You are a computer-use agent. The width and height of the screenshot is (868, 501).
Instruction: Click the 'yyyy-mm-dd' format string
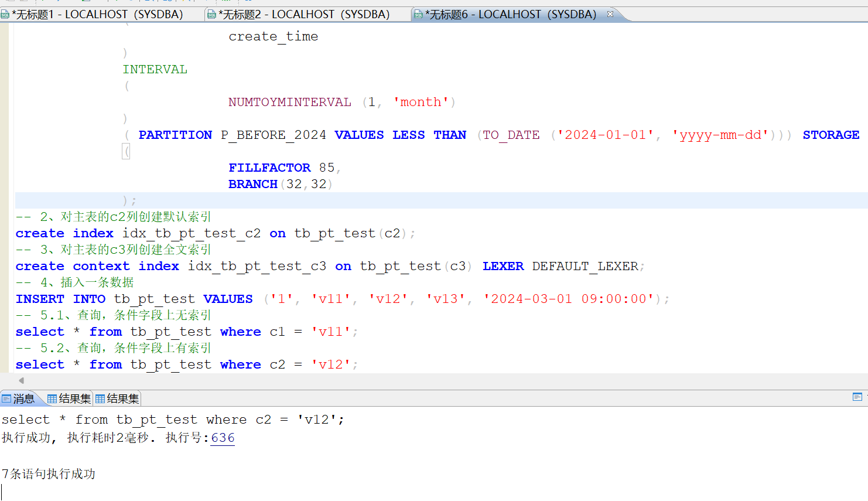click(x=720, y=135)
